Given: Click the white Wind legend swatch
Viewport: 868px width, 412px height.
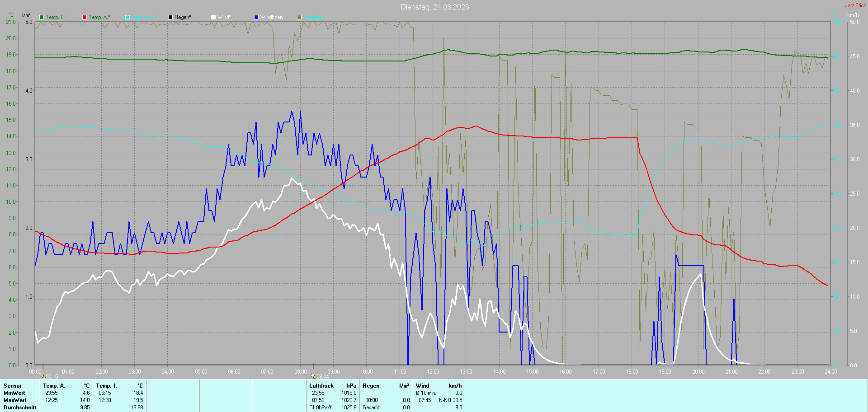Looking at the screenshot, I should pos(213,17).
